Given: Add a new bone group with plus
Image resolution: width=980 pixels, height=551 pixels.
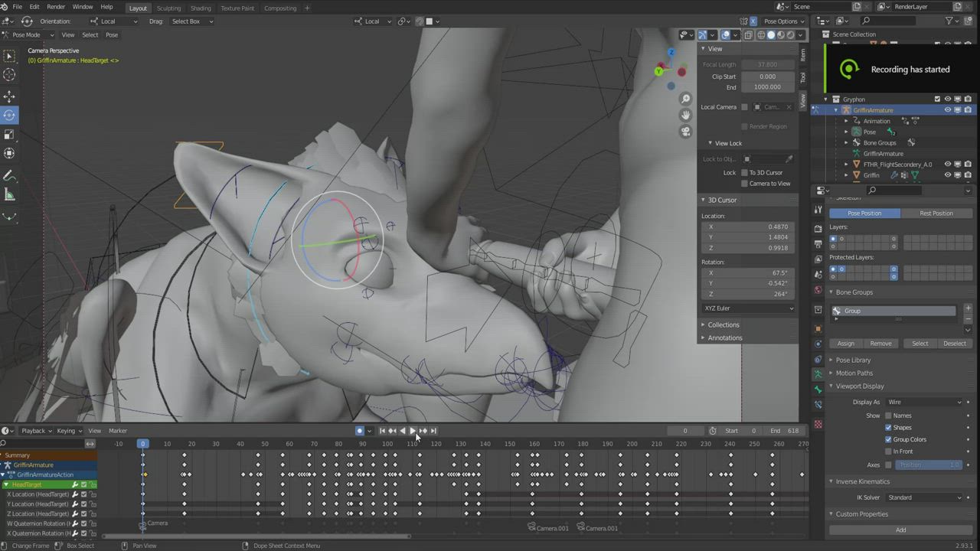Looking at the screenshot, I should 968,308.
